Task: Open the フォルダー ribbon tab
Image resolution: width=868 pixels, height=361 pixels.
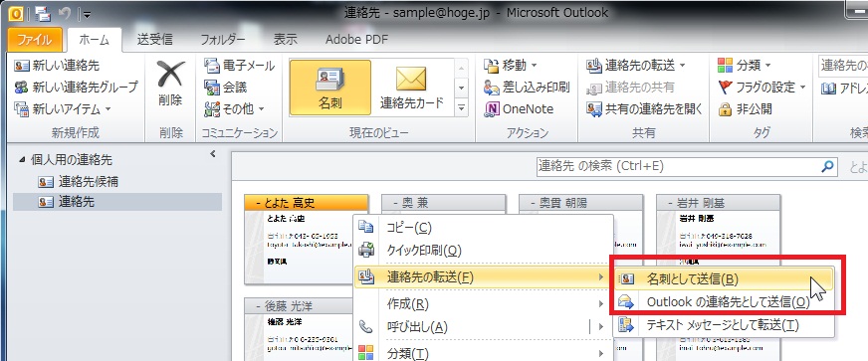Action: click(x=223, y=40)
